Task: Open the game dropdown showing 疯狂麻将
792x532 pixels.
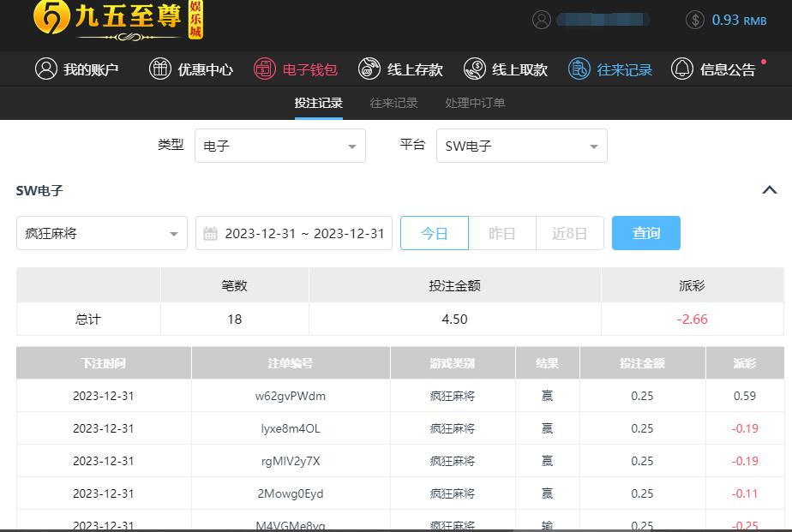Action: (102, 233)
